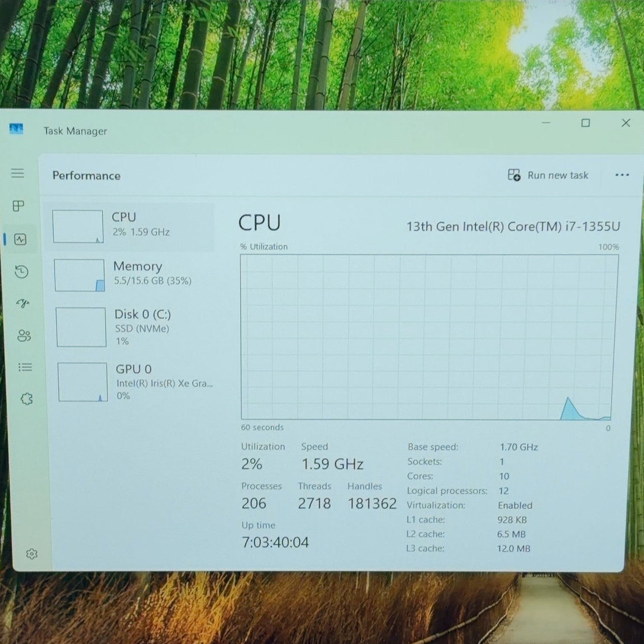Click the Sockets value 1
The image size is (644, 644).
502,461
